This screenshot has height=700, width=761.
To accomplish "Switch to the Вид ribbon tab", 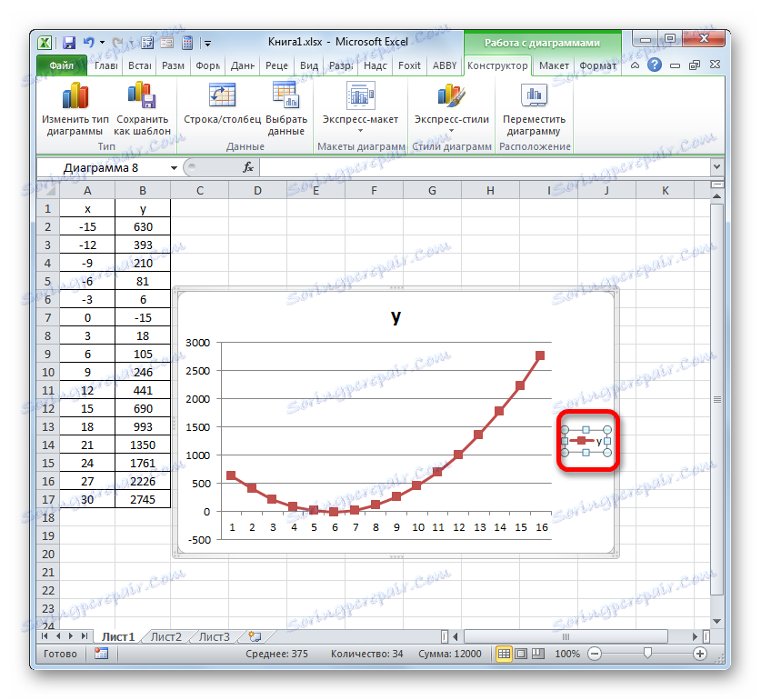I will (x=308, y=65).
